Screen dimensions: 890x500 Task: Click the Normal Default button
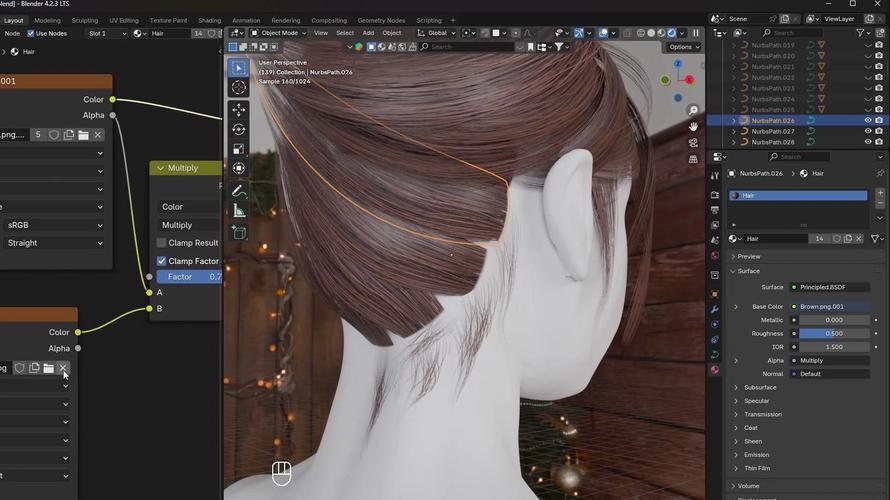[x=830, y=374]
